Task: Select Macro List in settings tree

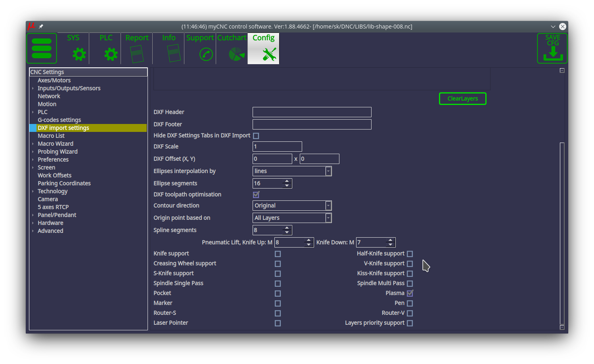Action: pyautogui.click(x=51, y=136)
